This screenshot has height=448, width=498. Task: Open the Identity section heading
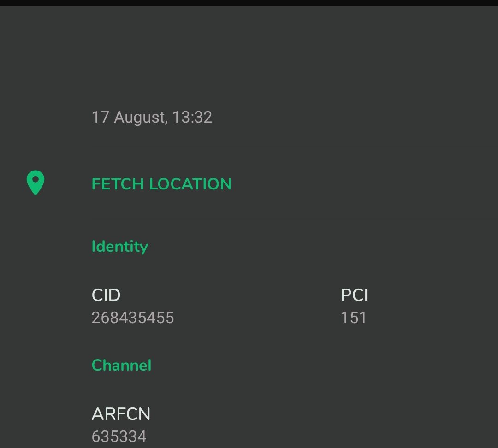[120, 247]
